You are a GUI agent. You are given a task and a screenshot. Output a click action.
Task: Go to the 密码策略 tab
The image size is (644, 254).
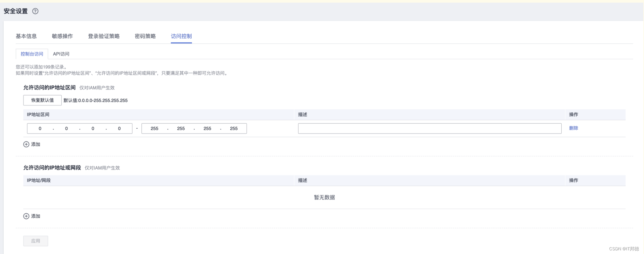[145, 36]
